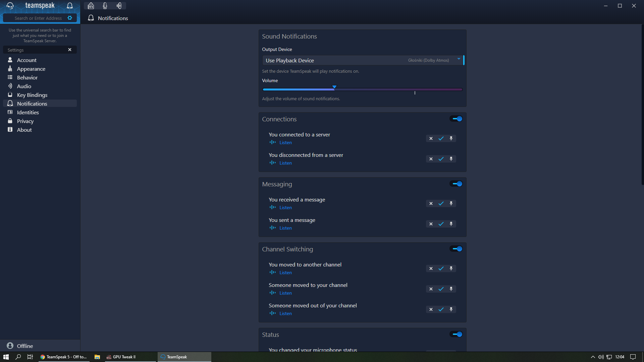Listen to 'Someone moved to your channel' sound
The height and width of the screenshot is (362, 644).
pyautogui.click(x=285, y=293)
